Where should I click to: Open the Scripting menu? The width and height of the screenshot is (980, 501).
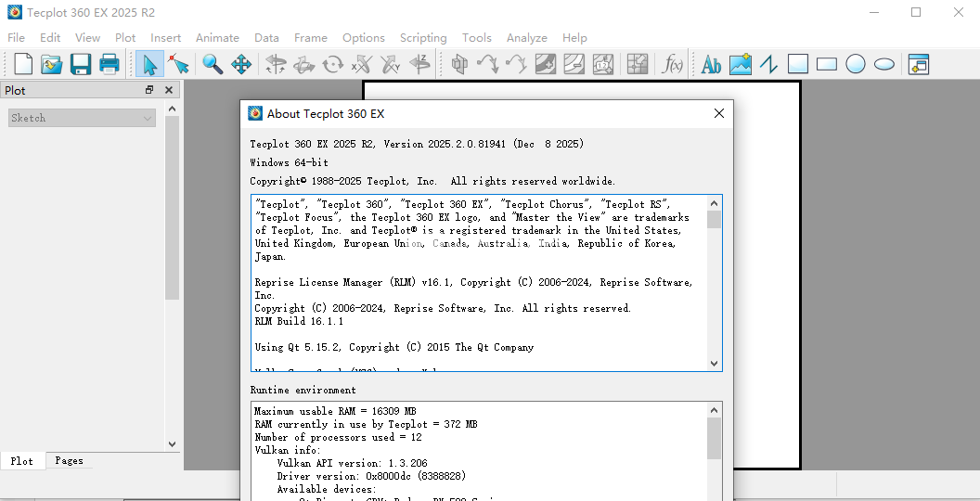pos(423,38)
